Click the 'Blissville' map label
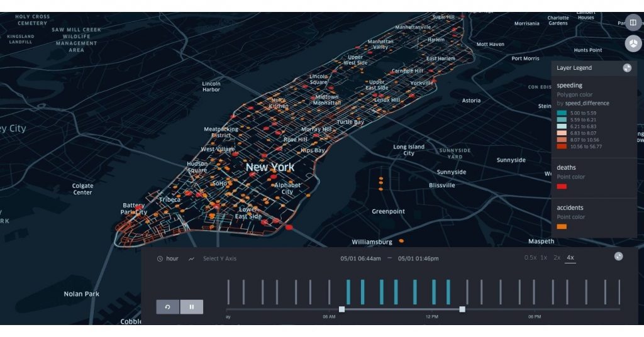This screenshot has height=337, width=644. click(x=442, y=185)
